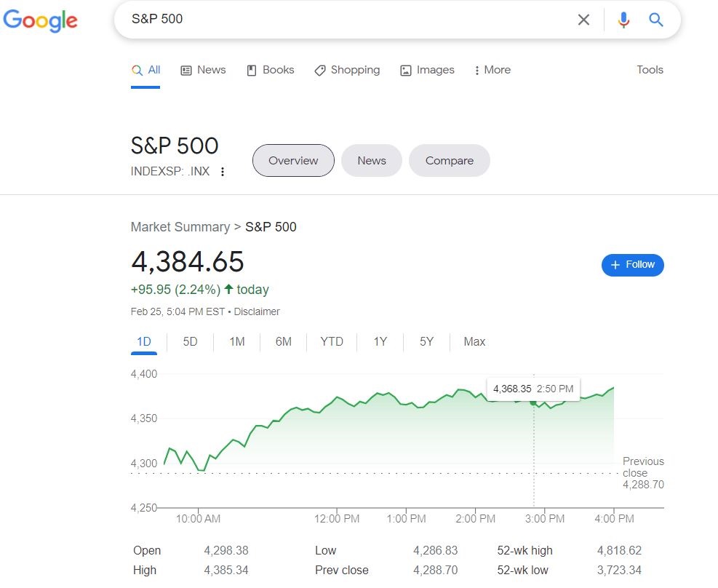The image size is (718, 588).
Task: Start a voice search with the microphone icon
Action: [x=623, y=20]
